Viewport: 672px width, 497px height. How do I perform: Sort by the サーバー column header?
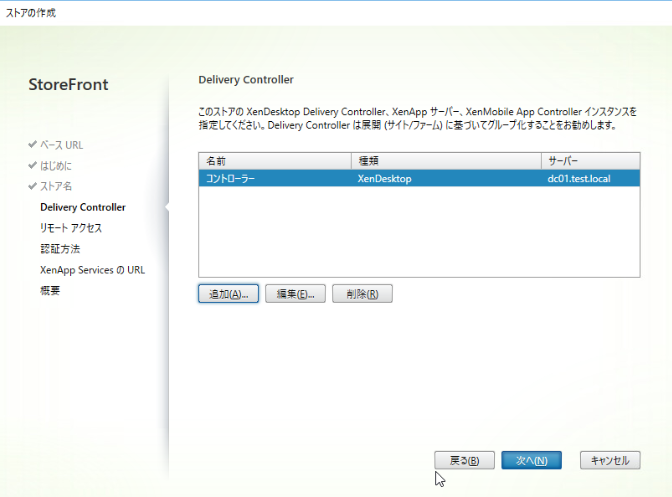pyautogui.click(x=591, y=161)
